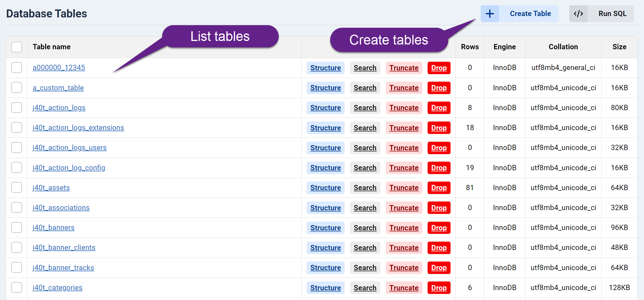This screenshot has width=644, height=300.
Task: Toggle the select-all checkbox in the header
Action: tap(17, 47)
